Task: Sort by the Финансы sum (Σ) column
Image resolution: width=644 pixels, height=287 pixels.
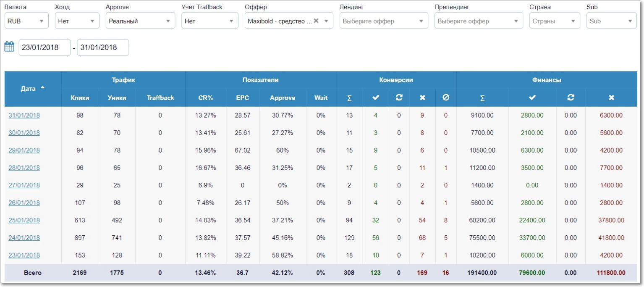Action: click(x=482, y=98)
